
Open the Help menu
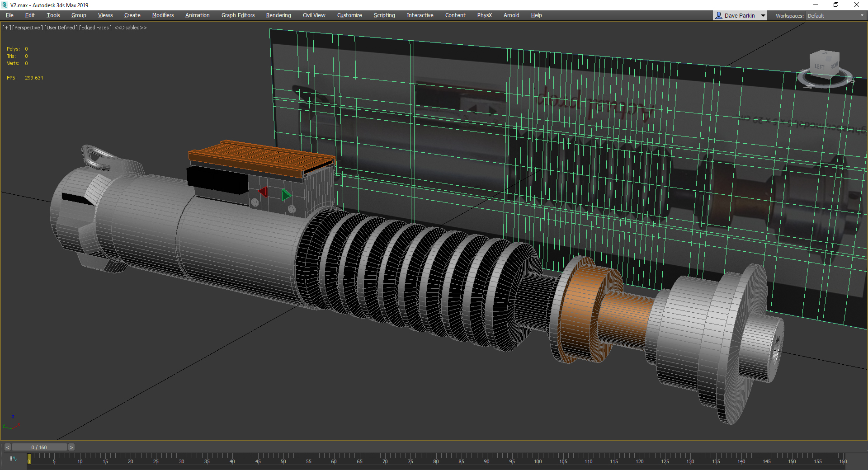tap(536, 15)
